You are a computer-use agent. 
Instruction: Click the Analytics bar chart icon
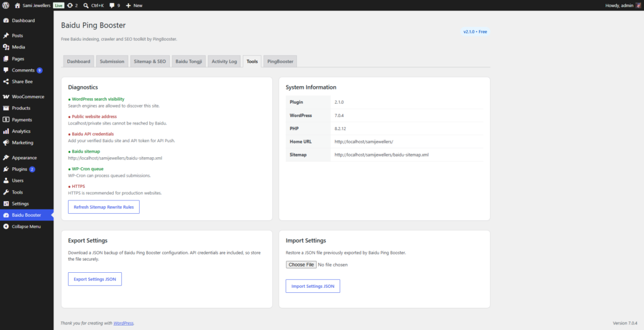coord(6,131)
